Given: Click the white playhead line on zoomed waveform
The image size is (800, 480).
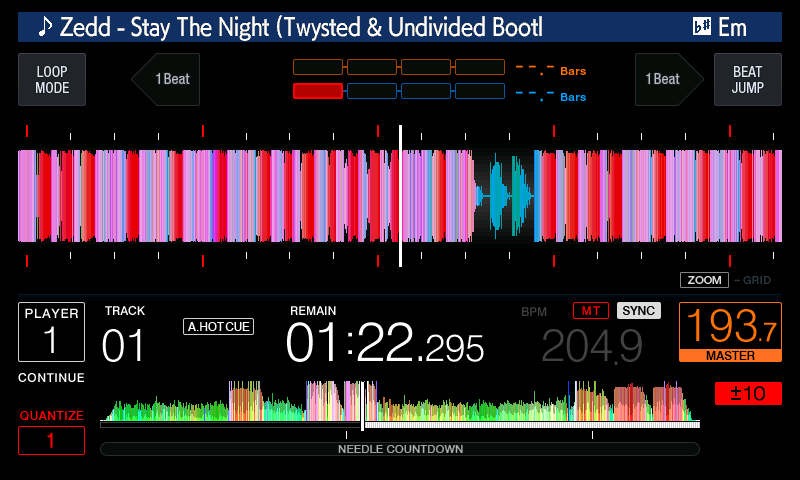Looking at the screenshot, I should [x=401, y=196].
